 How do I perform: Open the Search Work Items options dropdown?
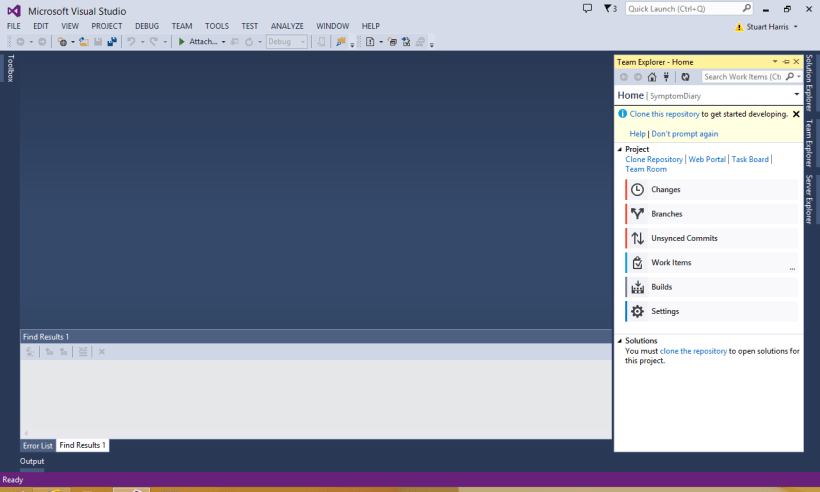(x=799, y=77)
